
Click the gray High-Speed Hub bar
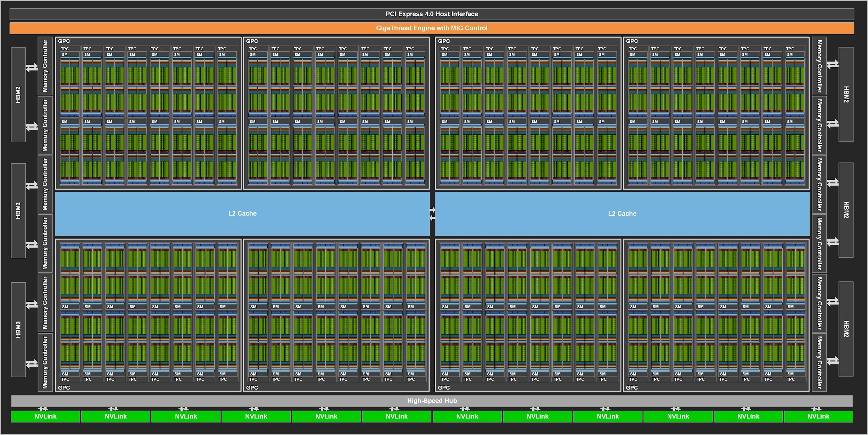click(432, 401)
